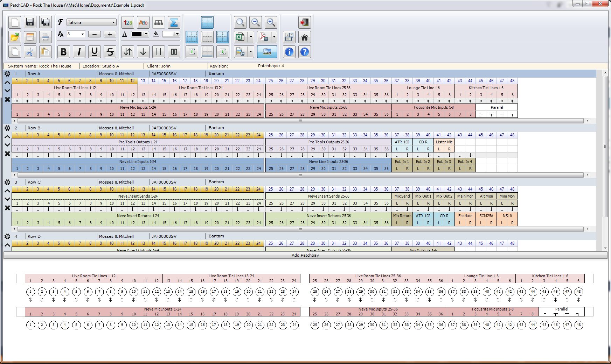Open the Tahoma font dropdown
Screen dimensions: 611x364
coord(91,22)
